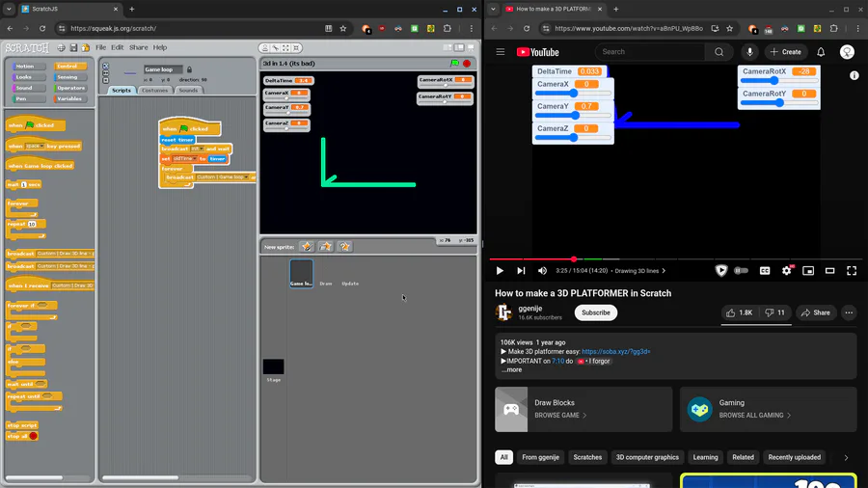Open the oldTime variable dropdown in set block

(x=185, y=159)
